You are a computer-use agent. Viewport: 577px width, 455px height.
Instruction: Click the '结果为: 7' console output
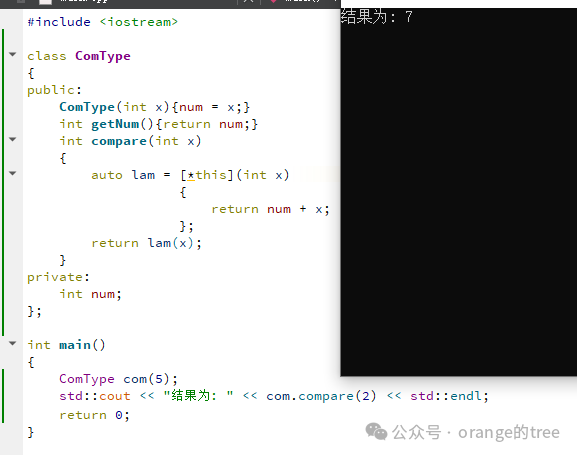(x=376, y=17)
